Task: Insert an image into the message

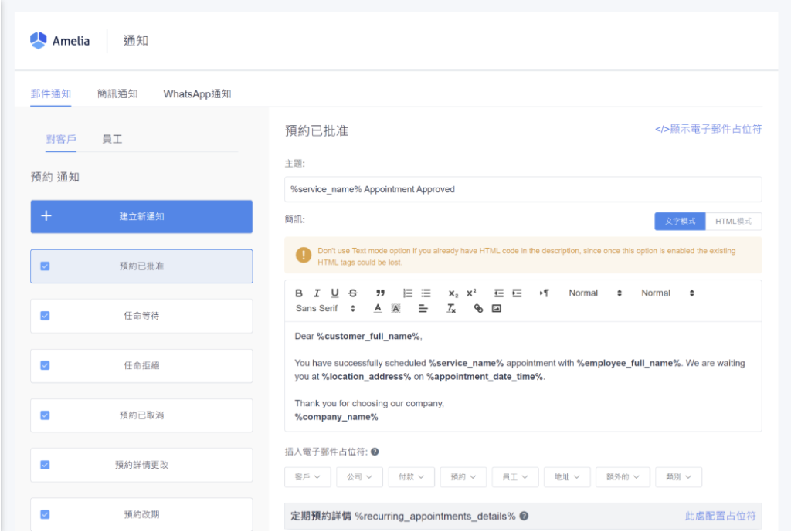Action: click(x=497, y=308)
